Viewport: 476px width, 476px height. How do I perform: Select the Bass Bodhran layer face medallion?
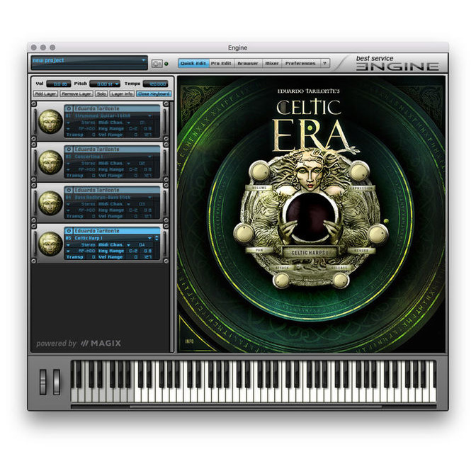[50, 203]
